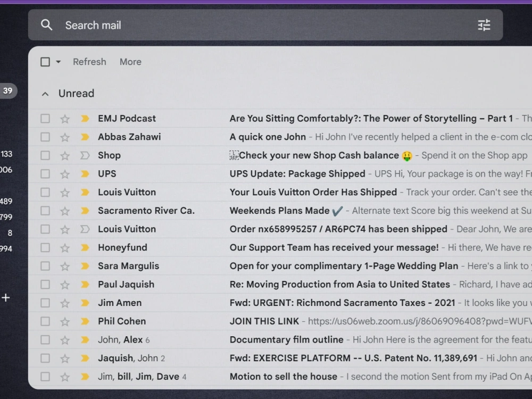
Task: Open the More actions menu
Action: 130,62
